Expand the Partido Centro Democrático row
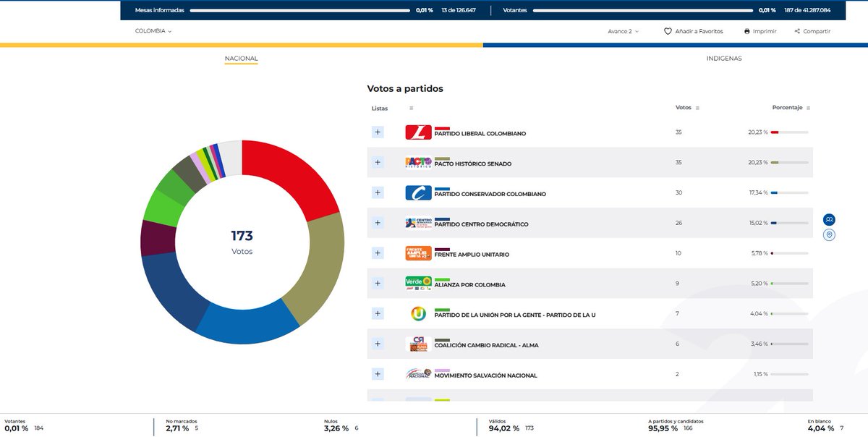The height and width of the screenshot is (437, 868). tap(378, 223)
